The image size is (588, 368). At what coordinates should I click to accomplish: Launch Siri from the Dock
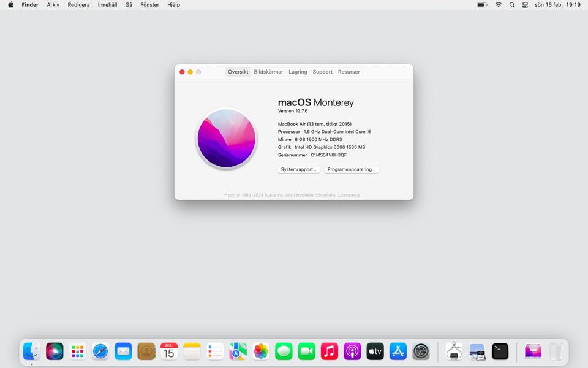tap(55, 351)
